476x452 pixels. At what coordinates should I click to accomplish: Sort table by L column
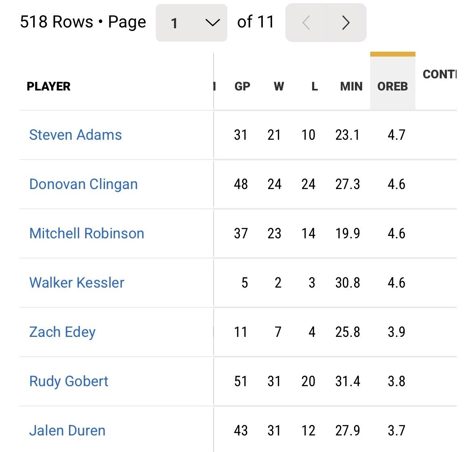click(315, 86)
